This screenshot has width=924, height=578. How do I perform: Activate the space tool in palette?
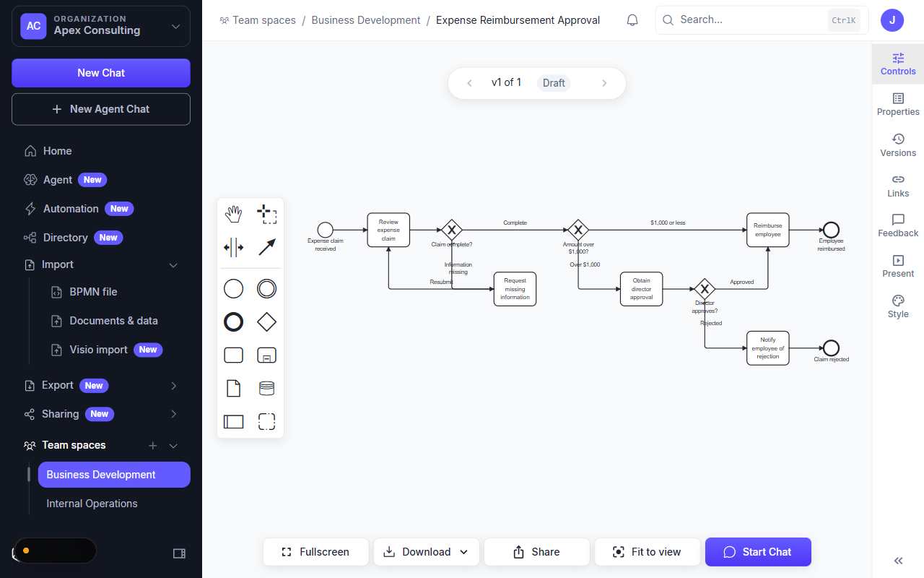[233, 247]
